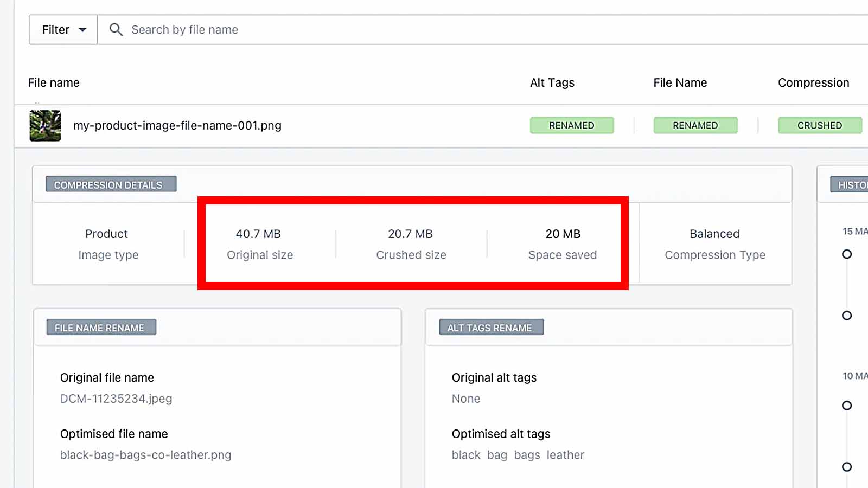Click the FILE NAME RENAME panel badge
Screen dimensions: 868x488
(100, 327)
